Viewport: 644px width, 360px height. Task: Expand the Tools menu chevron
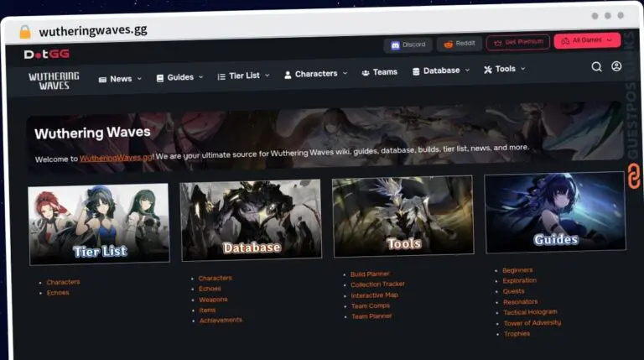tap(523, 69)
